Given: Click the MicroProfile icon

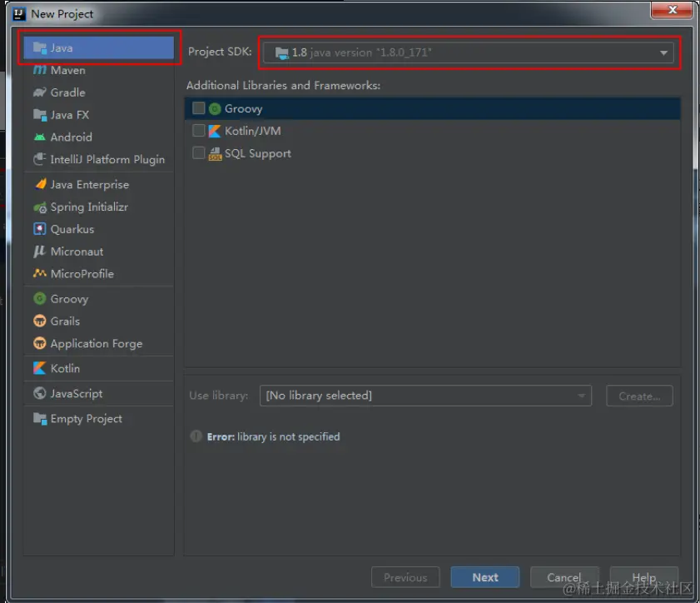Looking at the screenshot, I should coord(40,273).
